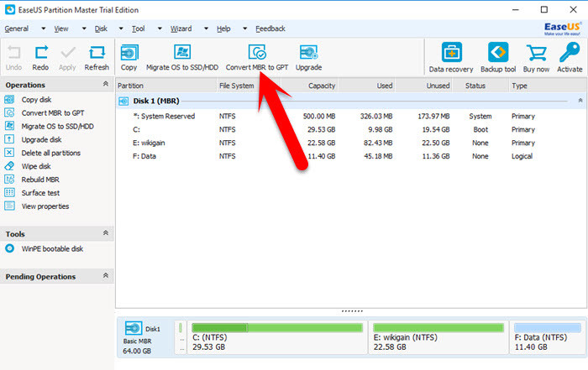Collapse the Operations panel

click(x=106, y=85)
